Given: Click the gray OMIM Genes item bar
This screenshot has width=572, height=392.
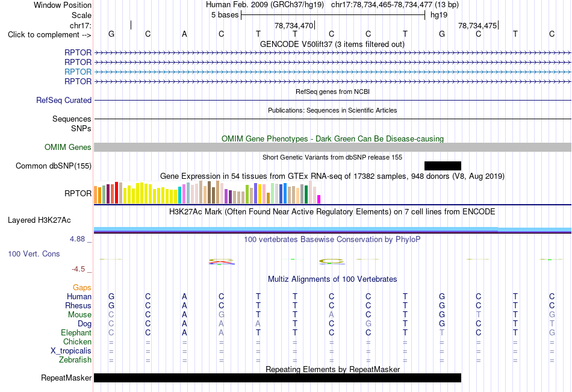Looking at the screenshot, I should pos(332,147).
